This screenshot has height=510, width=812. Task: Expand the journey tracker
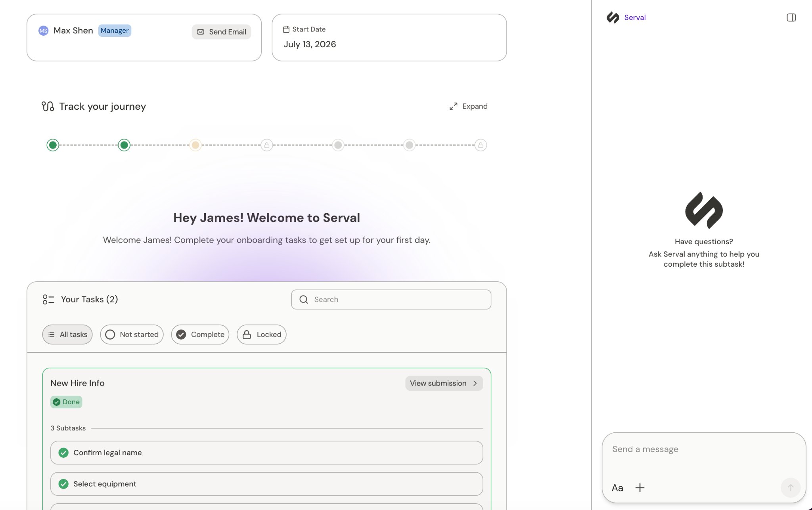(468, 106)
